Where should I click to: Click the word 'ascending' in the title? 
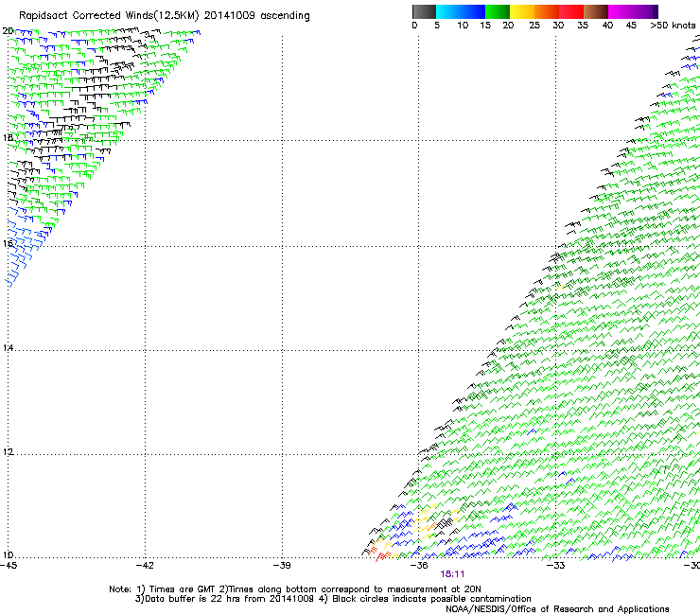point(286,16)
